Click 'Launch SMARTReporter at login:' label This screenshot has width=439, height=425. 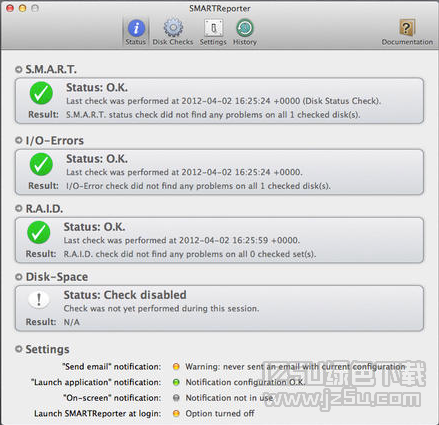pos(98,414)
